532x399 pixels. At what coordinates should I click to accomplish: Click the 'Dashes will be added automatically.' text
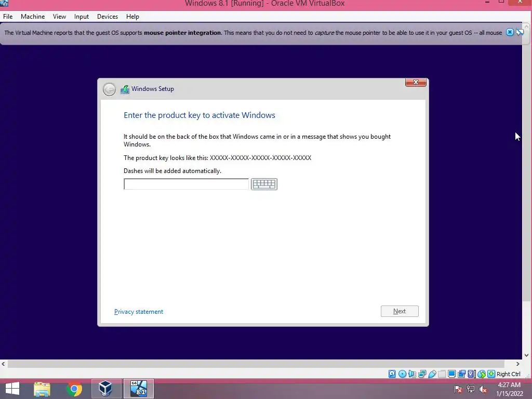172,170
